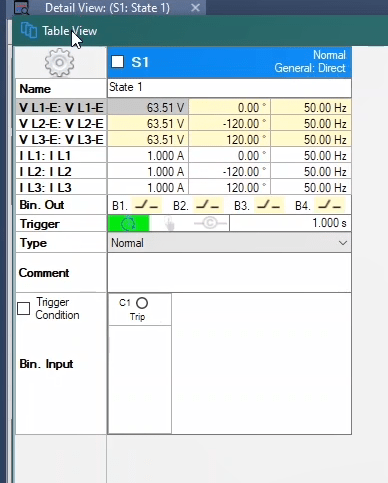Click the V L3-E row label
The width and height of the screenshot is (388, 483).
[61, 139]
